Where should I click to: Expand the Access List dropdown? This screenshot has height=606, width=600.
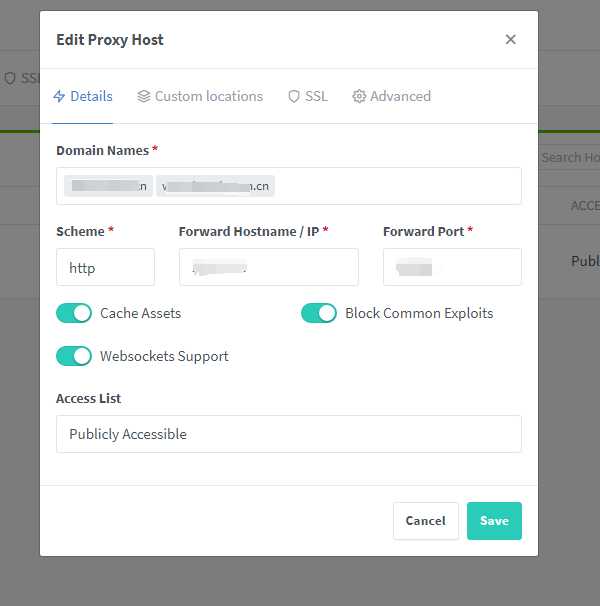click(289, 434)
